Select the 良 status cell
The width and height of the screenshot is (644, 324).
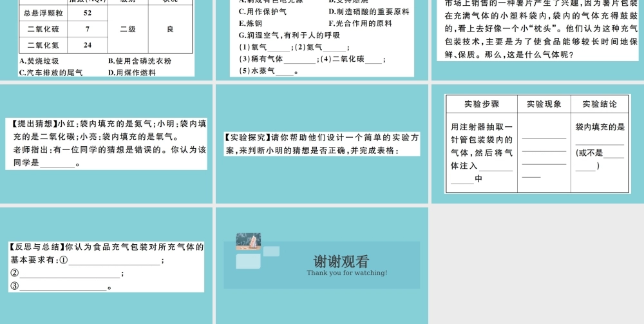171,29
